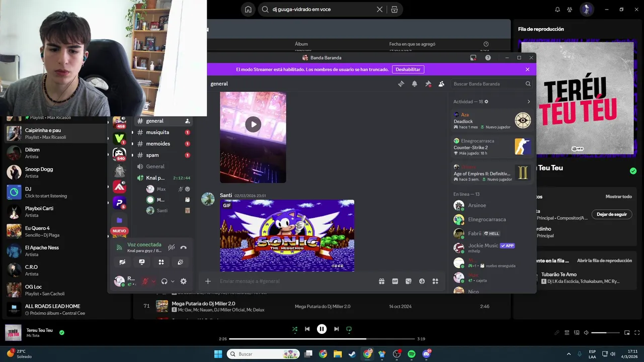Image resolution: width=644 pixels, height=362 pixels.
Task: Open Aza's Deadlock activity card
Action: pyautogui.click(x=493, y=121)
